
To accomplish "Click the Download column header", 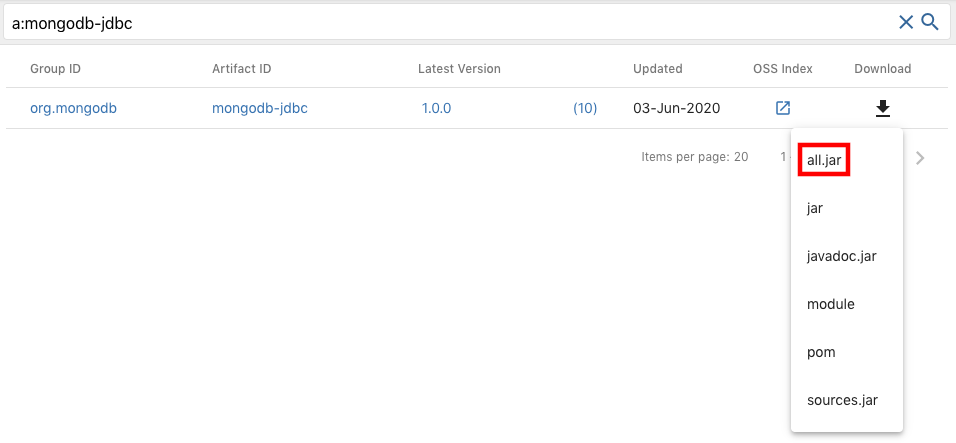I will pyautogui.click(x=883, y=69).
